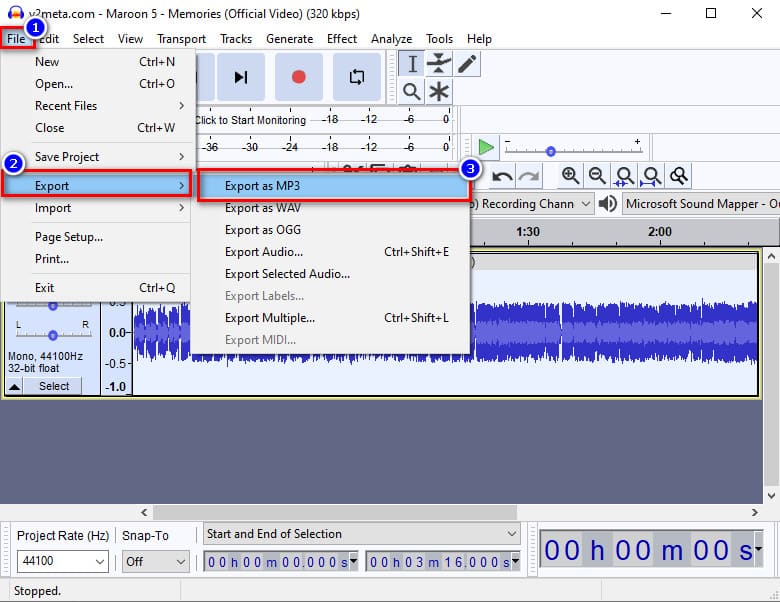Image resolution: width=780 pixels, height=602 pixels.
Task: Adjust the track pan L/R slider
Action: click(53, 334)
